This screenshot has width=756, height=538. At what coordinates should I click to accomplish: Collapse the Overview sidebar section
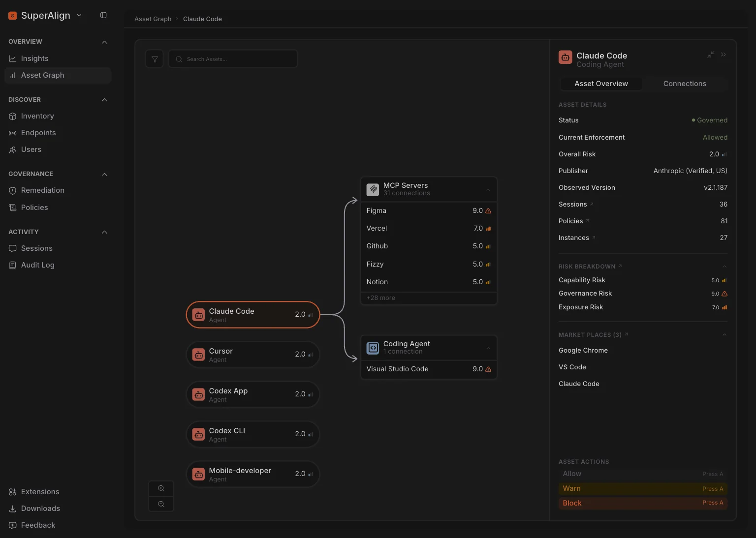coord(104,42)
